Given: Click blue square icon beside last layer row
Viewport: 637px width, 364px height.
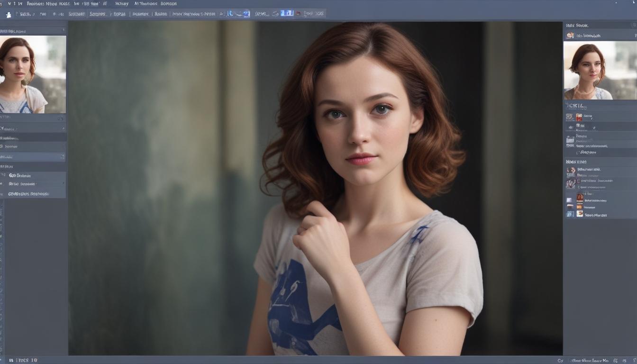Looking at the screenshot, I should click(570, 214).
